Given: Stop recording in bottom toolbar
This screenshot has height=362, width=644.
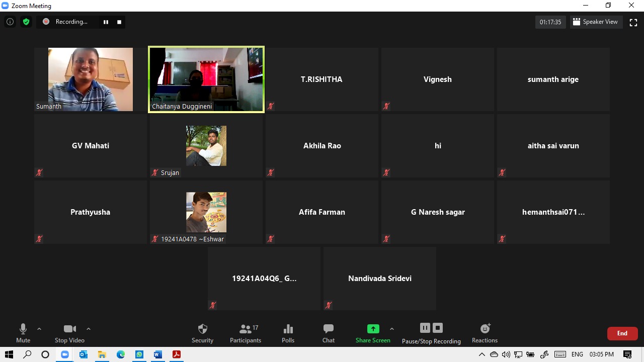Looking at the screenshot, I should 438,328.
